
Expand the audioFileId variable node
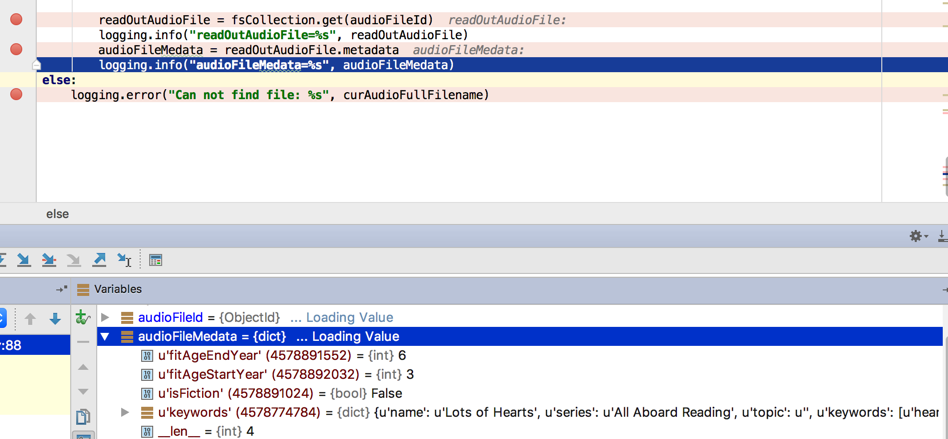point(105,318)
